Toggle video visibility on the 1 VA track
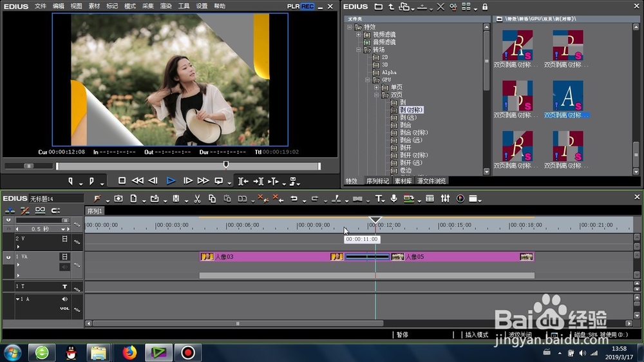This screenshot has height=362, width=644. 64,257
